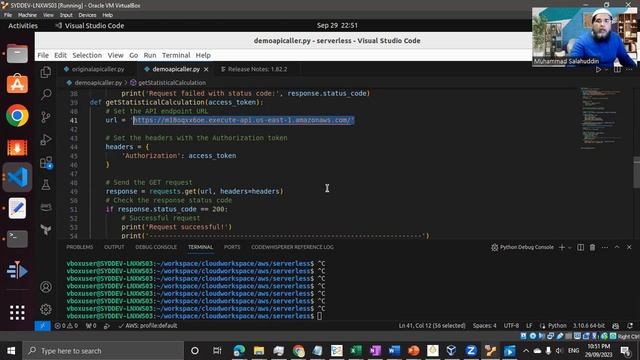Open Text Editor from Ubuntu dock
The height and width of the screenshot is (360, 640).
click(17, 208)
